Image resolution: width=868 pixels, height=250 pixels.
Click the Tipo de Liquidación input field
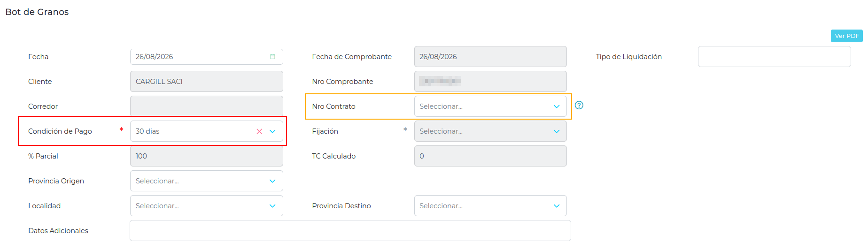tap(774, 57)
